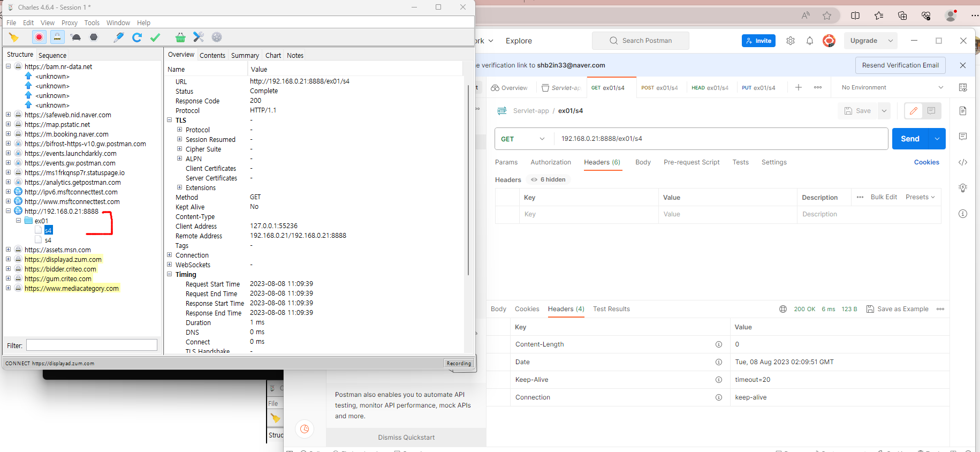Click the Postman request URL field

tap(720, 139)
